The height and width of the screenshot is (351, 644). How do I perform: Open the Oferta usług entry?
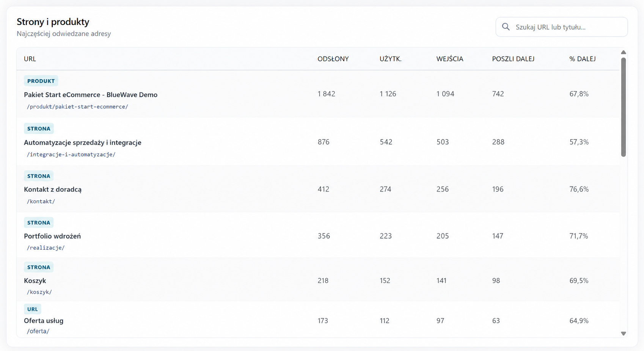pos(44,320)
